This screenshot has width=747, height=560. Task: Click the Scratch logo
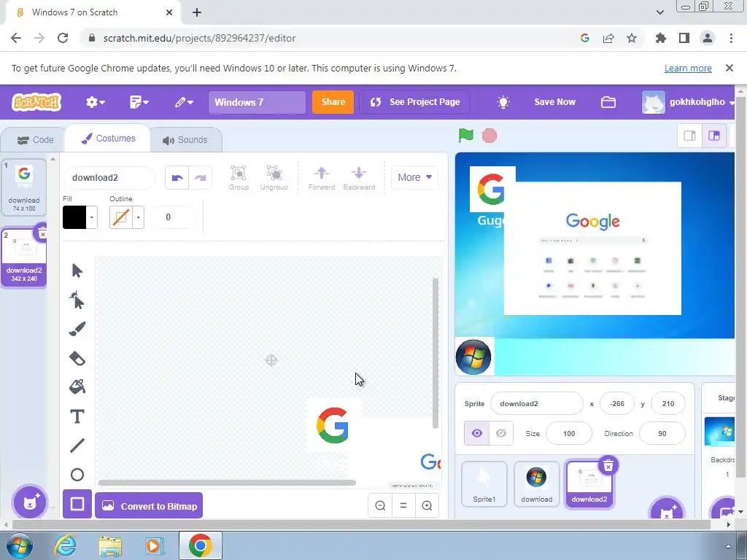(36, 102)
